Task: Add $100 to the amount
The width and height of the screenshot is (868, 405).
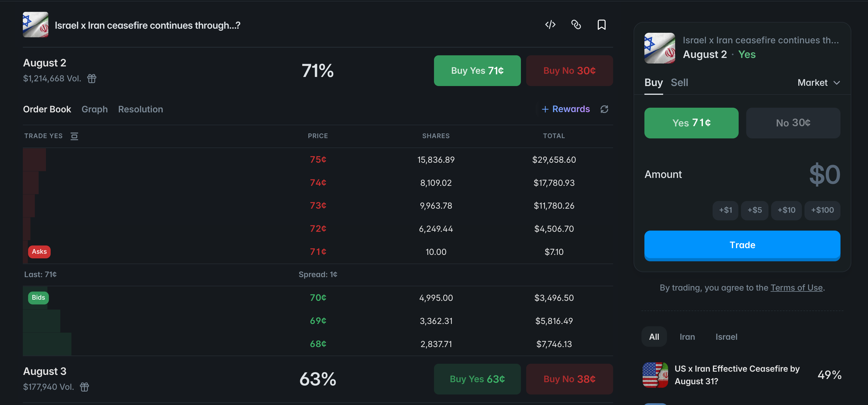Action: pos(822,211)
